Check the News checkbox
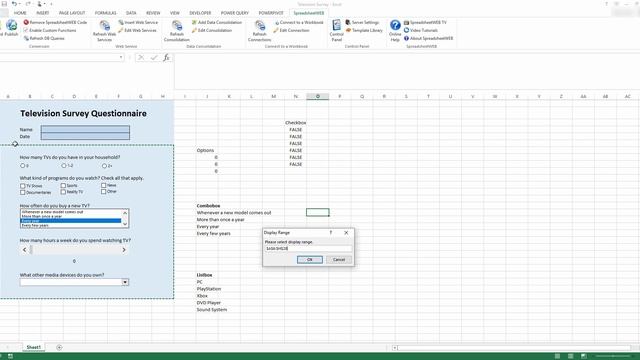This screenshot has width=640, height=360. (104, 185)
